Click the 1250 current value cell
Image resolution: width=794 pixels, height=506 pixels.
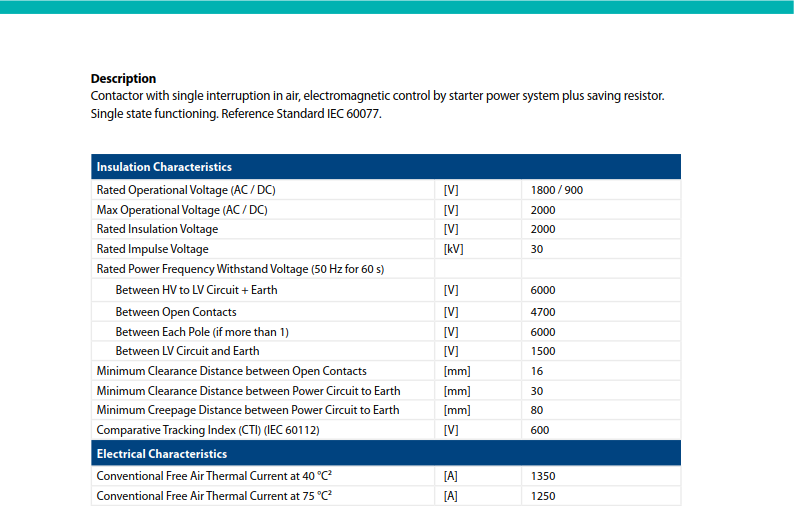pos(601,496)
